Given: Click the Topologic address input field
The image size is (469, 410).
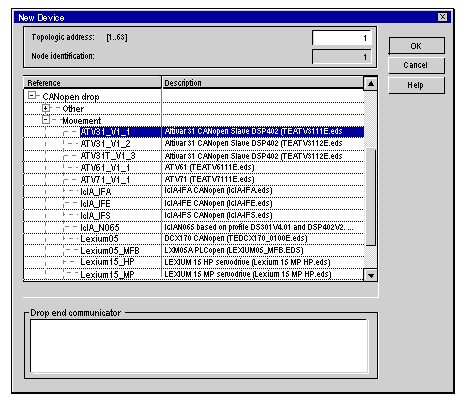Looking at the screenshot, I should pyautogui.click(x=342, y=38).
